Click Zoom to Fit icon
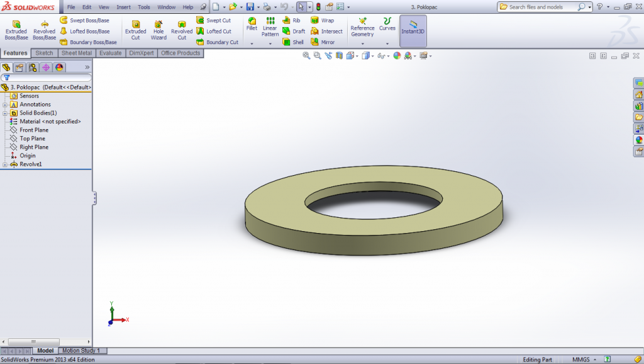 (306, 55)
